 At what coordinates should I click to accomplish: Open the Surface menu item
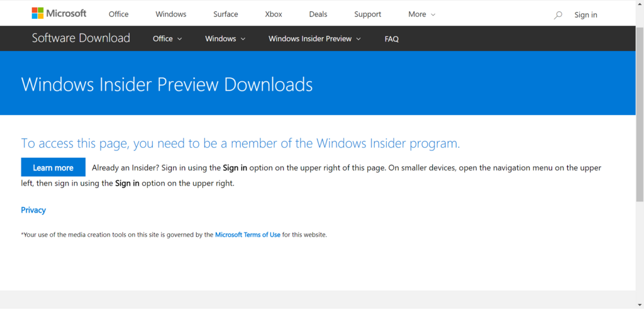point(226,14)
